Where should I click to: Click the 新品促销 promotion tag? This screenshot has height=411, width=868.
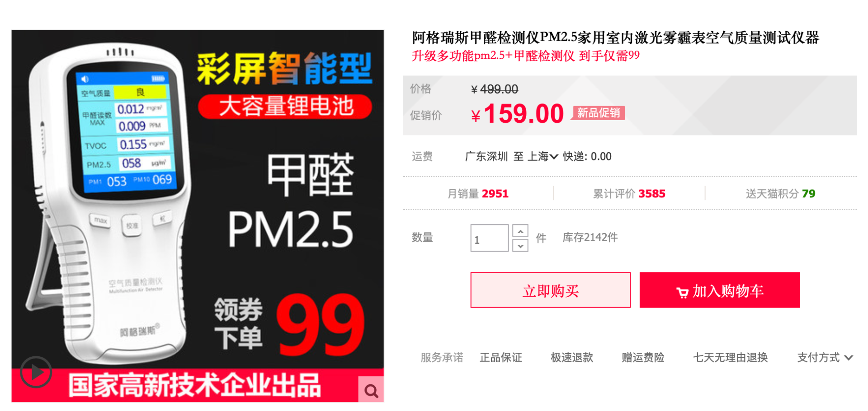tap(599, 113)
